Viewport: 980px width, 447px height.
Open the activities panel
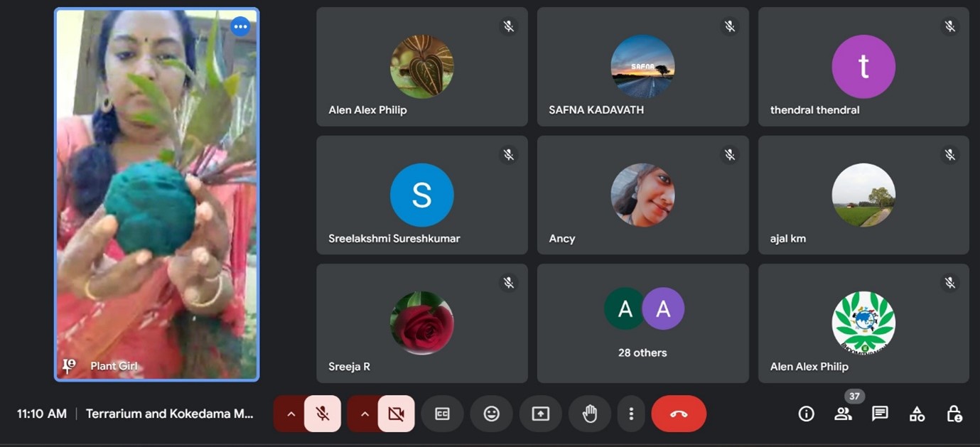(917, 414)
